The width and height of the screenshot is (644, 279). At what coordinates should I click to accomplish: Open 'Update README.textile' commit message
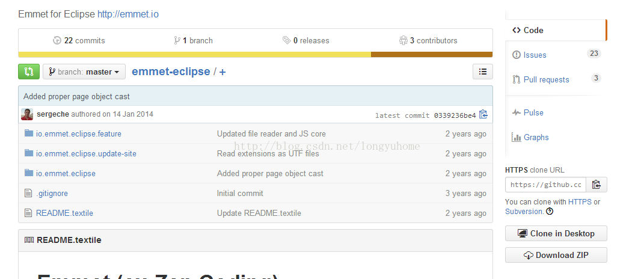(x=259, y=213)
